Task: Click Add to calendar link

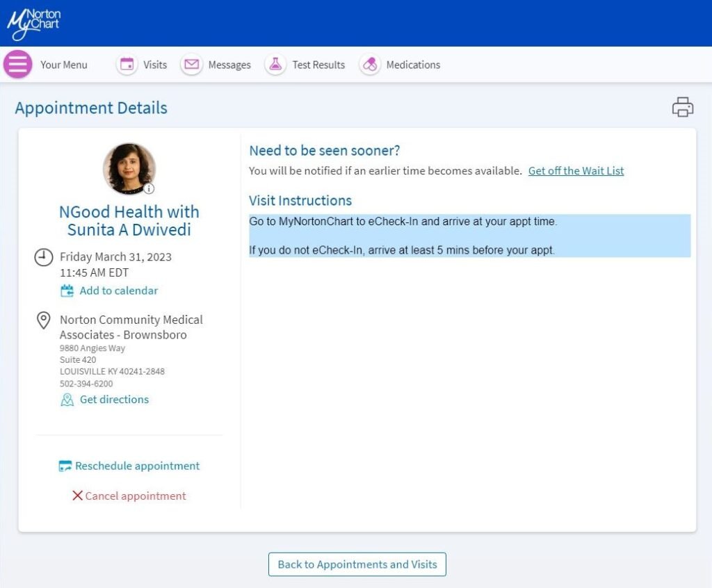Action: coord(119,291)
